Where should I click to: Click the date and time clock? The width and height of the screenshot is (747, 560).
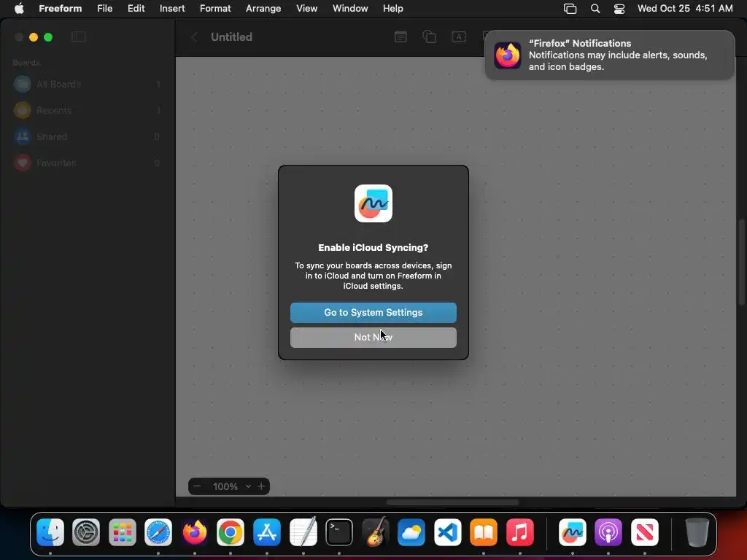pos(685,8)
